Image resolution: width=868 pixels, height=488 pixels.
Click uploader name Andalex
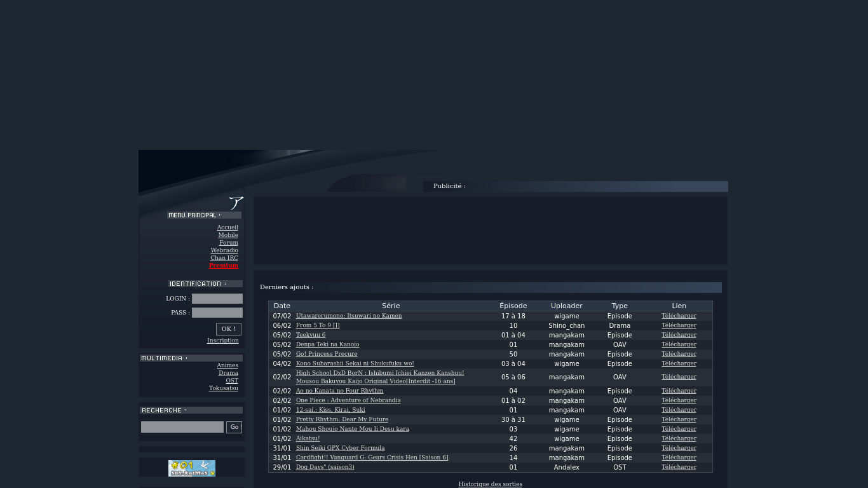coord(567,468)
